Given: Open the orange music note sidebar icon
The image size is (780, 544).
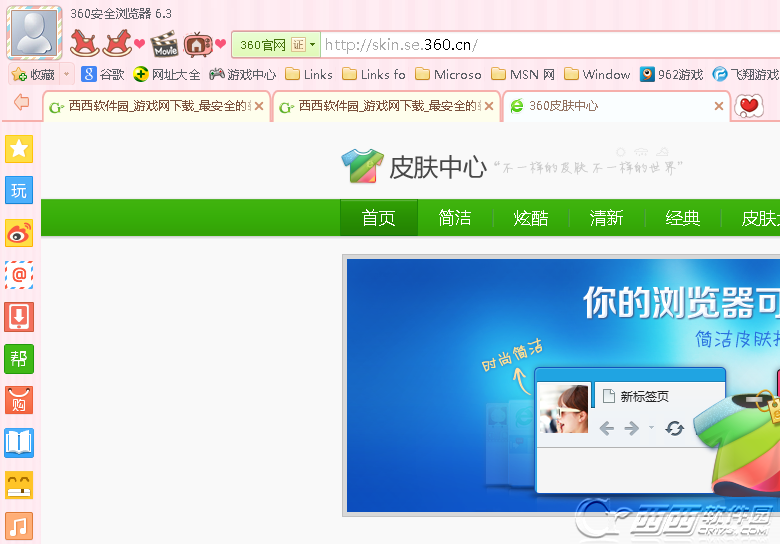Looking at the screenshot, I should (x=19, y=526).
